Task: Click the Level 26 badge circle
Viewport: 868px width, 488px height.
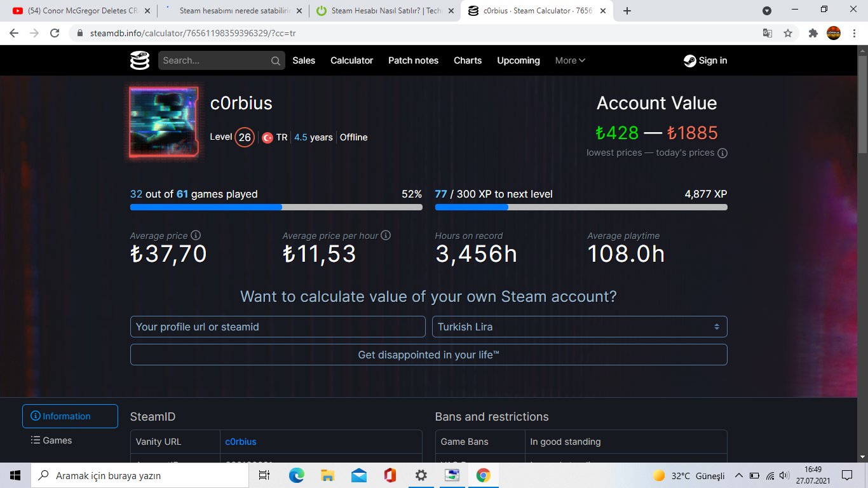Action: [x=245, y=137]
